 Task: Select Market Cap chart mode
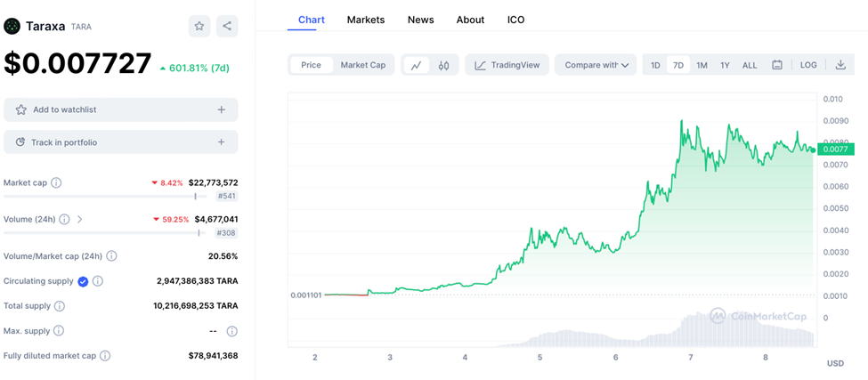pos(362,65)
